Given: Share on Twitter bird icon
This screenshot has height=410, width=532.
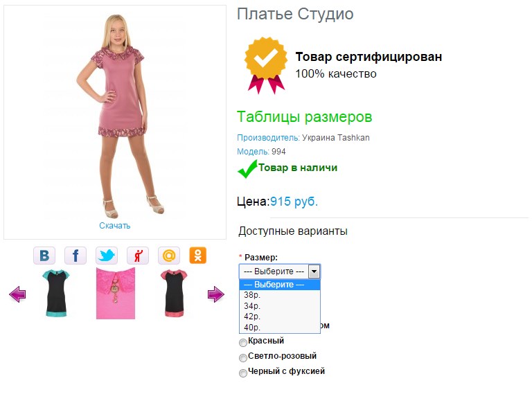Looking at the screenshot, I should (x=107, y=256).
